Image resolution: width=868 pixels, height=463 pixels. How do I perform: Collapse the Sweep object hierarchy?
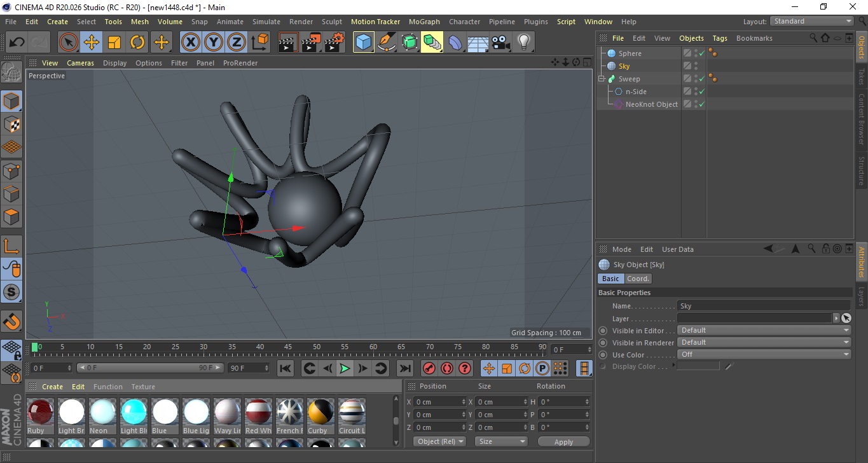click(x=602, y=79)
